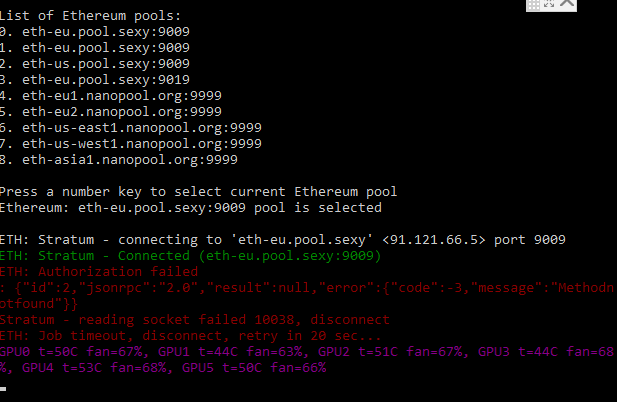Click the eth-asia1.nanopool.org:9999 entry
618x402 pixels.
tap(119, 160)
